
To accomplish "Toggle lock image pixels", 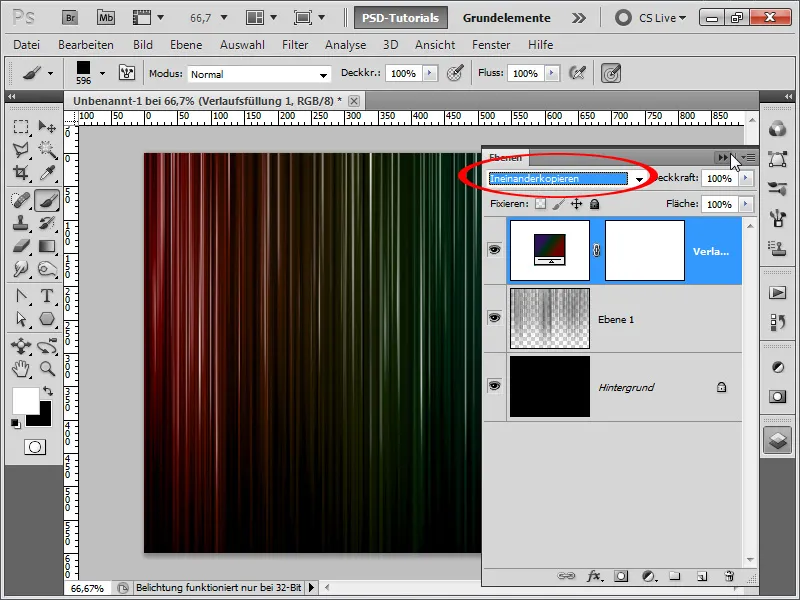I will point(559,204).
